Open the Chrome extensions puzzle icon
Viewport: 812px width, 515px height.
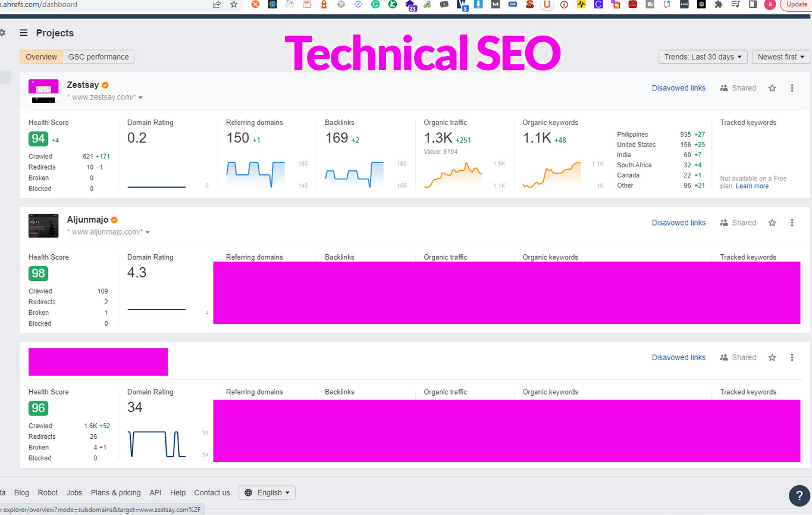pos(719,4)
